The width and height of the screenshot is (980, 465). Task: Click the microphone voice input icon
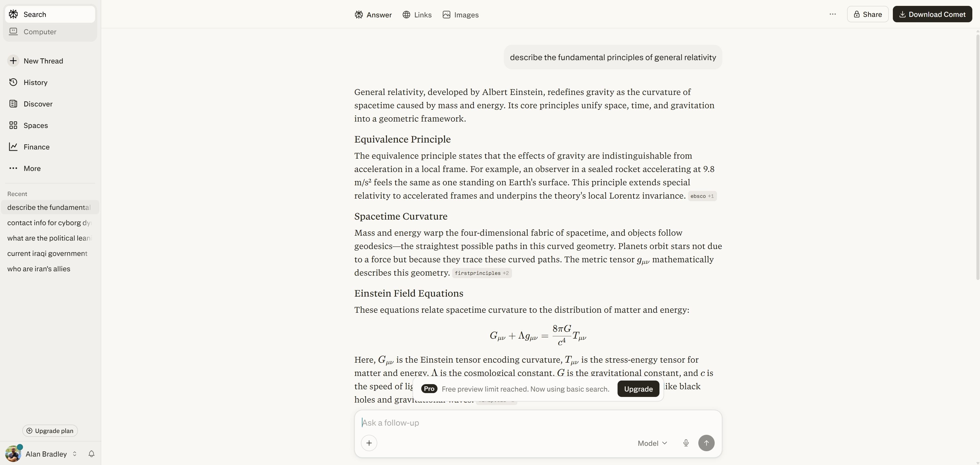(686, 443)
